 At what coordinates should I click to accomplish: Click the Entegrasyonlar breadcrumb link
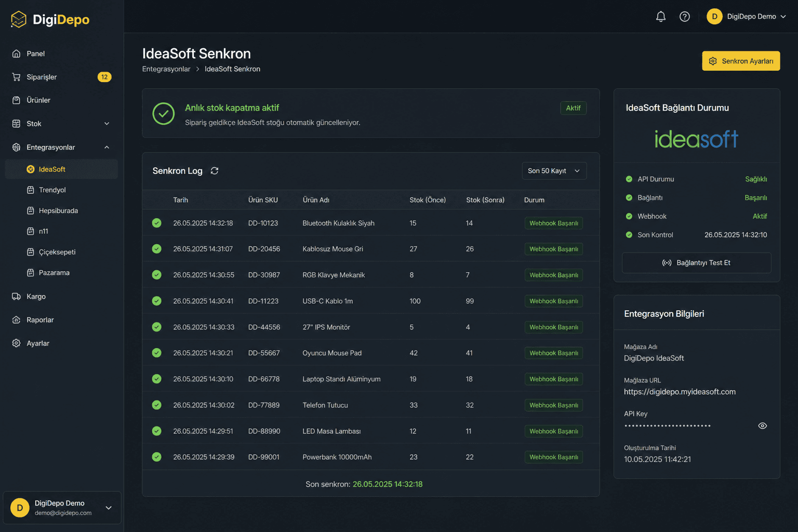click(166, 69)
